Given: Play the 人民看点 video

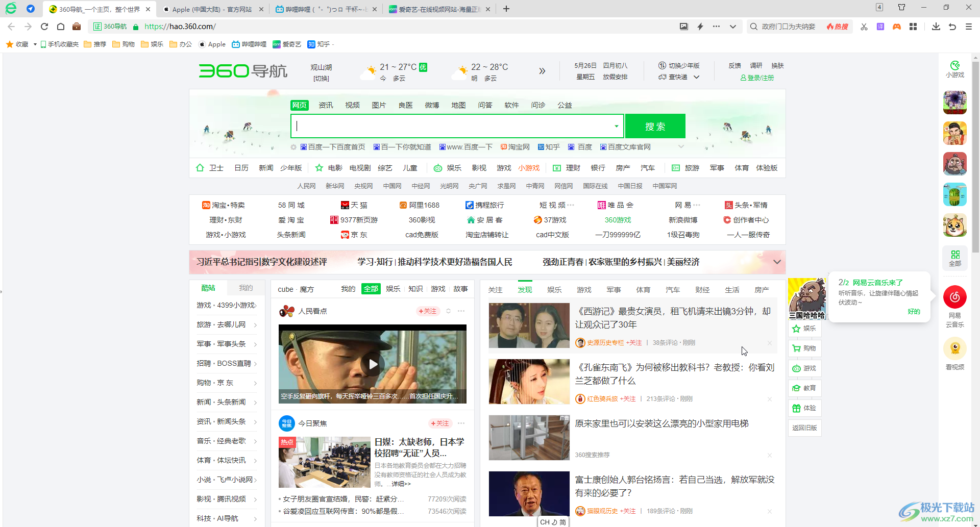Looking at the screenshot, I should [x=373, y=364].
